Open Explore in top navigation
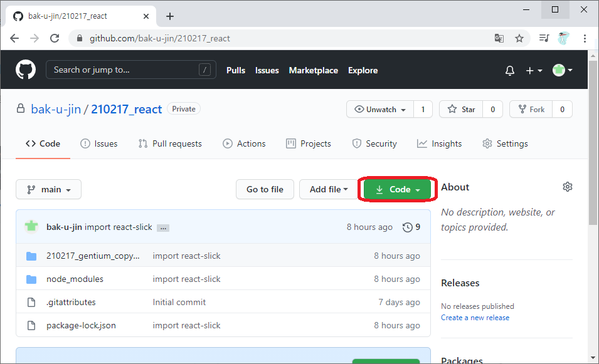Viewport: 599px width, 364px height. click(x=363, y=71)
